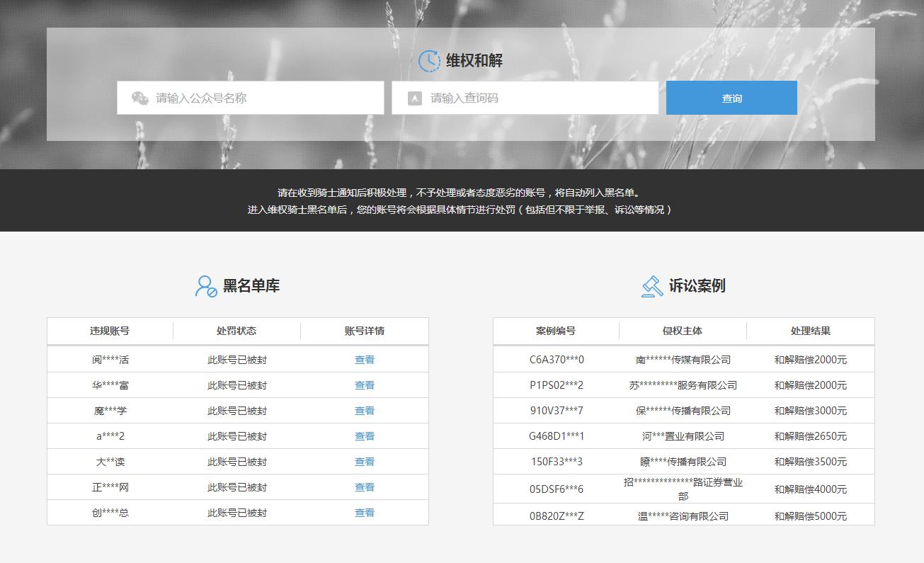924x563 pixels.
Task: Focus the 请输入查询码 input field
Action: pyautogui.click(x=525, y=98)
